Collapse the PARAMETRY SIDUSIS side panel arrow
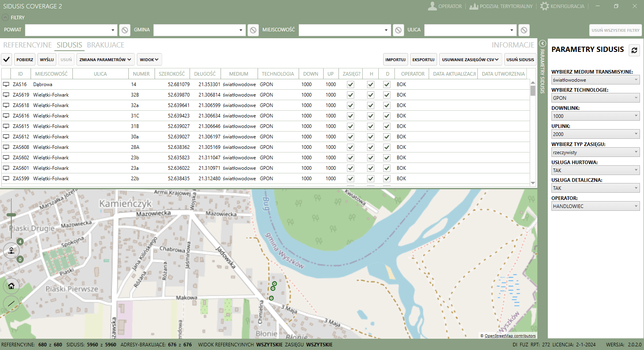Viewport: 644px width, 350px height. pyautogui.click(x=542, y=43)
